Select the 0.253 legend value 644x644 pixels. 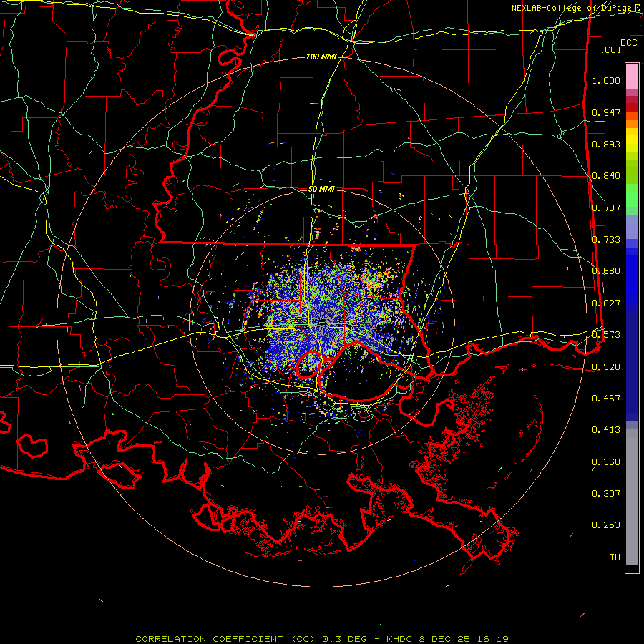606,525
